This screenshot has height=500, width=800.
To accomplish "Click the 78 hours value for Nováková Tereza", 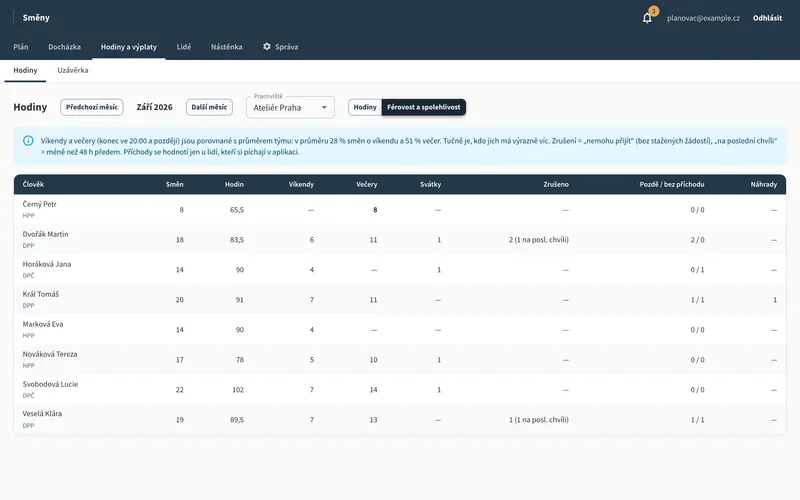I will coord(240,360).
